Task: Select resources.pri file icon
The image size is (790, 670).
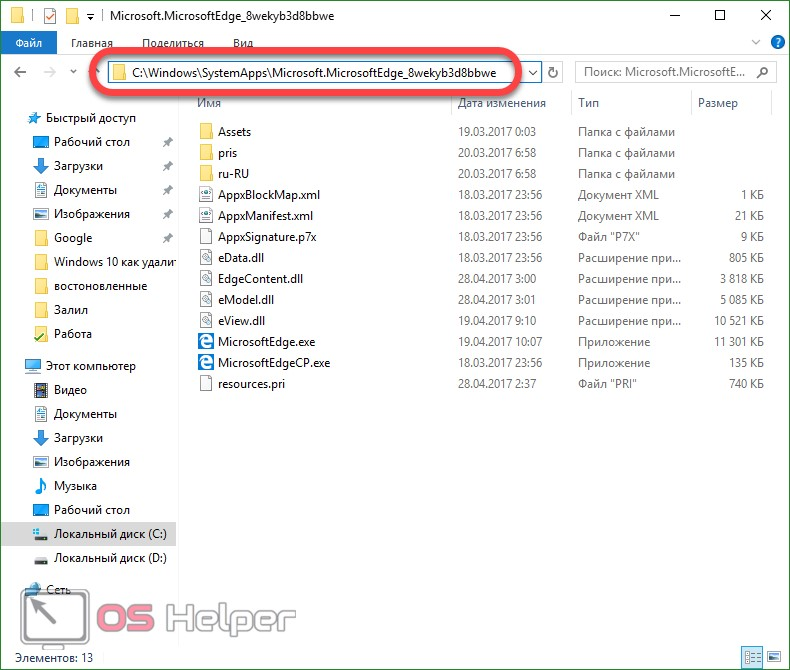Action: [x=206, y=383]
